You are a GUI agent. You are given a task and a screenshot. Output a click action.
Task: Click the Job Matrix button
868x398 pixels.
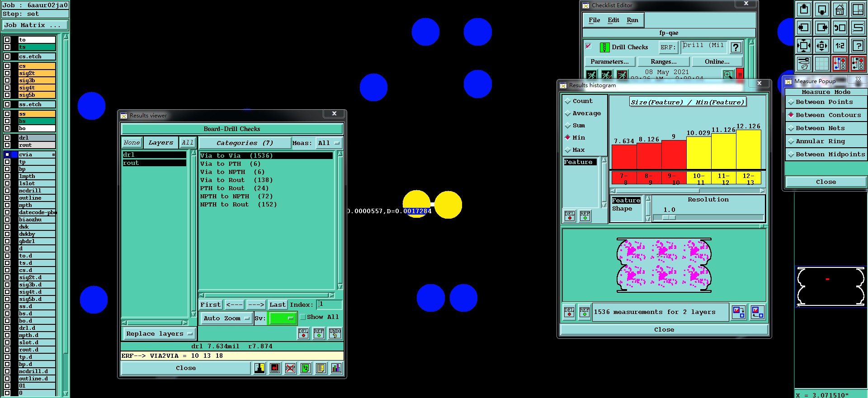click(35, 25)
